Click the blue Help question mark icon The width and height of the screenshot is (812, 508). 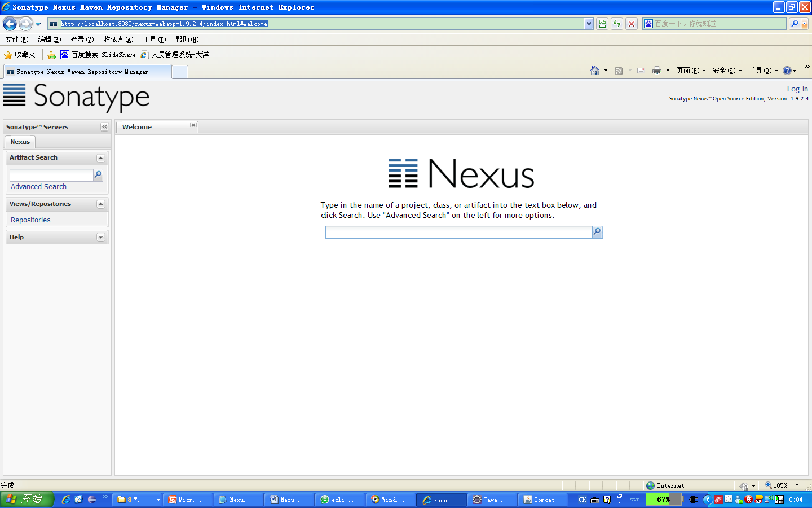coord(787,71)
